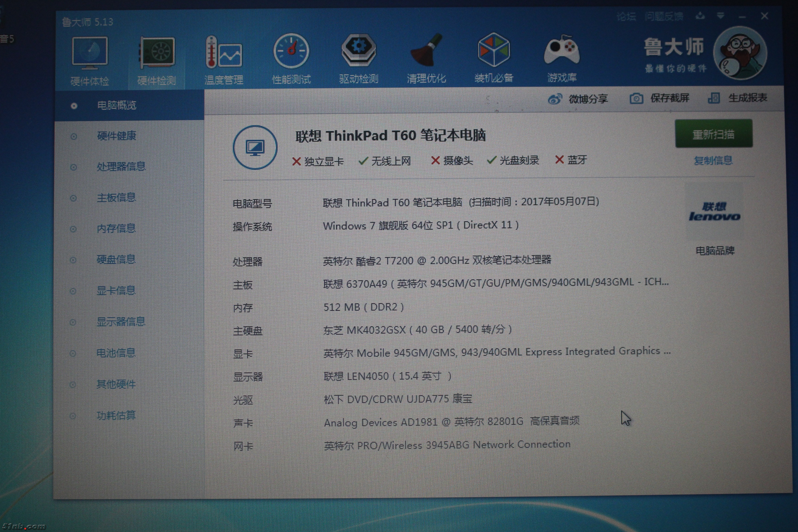Click the 联想 LEN4050 display value

coord(388,376)
